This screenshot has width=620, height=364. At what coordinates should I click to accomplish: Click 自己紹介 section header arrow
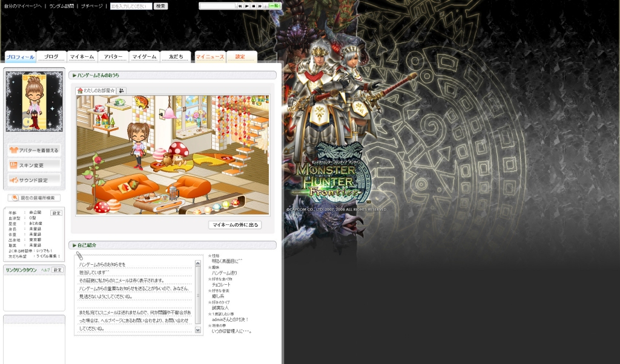[74, 245]
